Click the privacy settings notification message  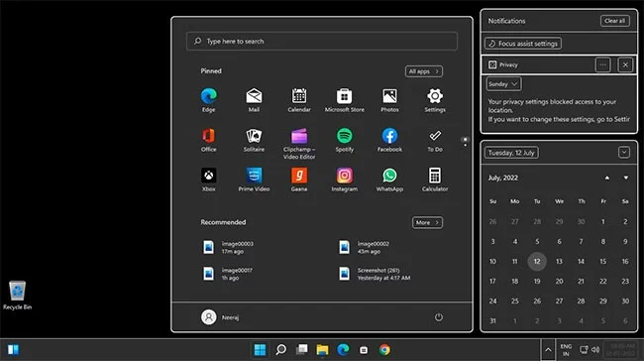click(559, 110)
